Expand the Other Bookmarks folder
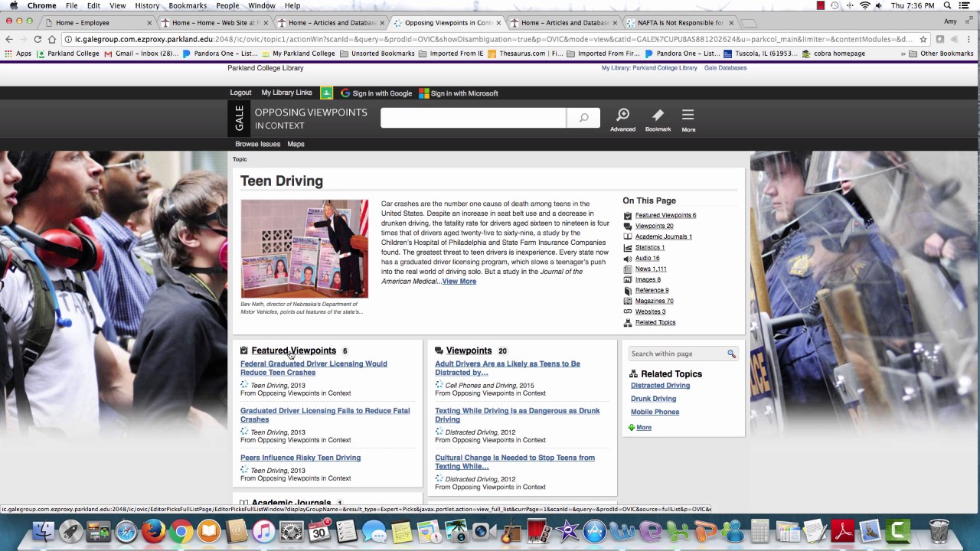Image resolution: width=980 pixels, height=551 pixels. 941,54
